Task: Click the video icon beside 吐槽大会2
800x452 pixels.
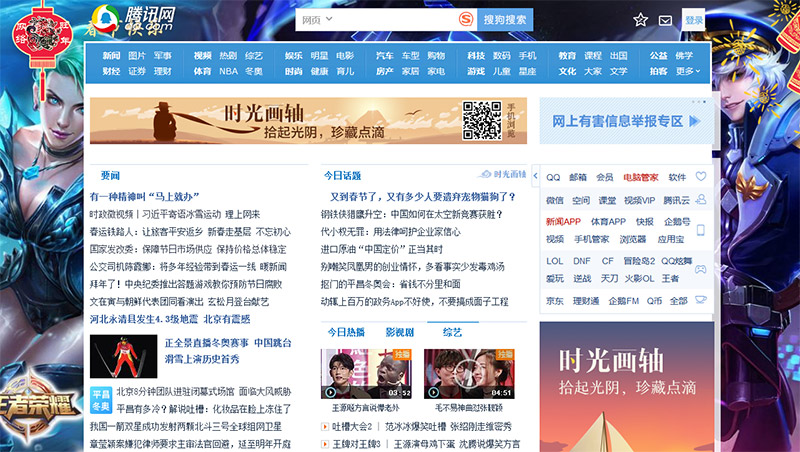Action: tap(324, 426)
